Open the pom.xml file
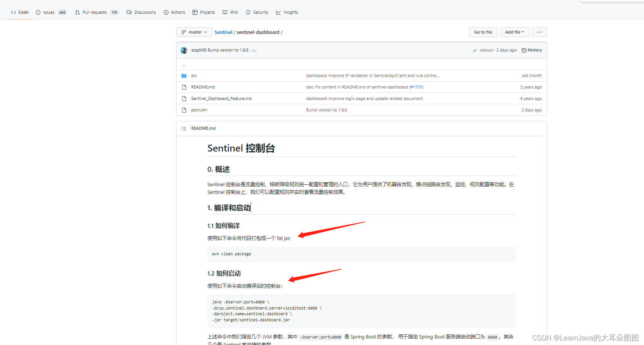Image resolution: width=644 pixels, height=345 pixels. (x=199, y=110)
